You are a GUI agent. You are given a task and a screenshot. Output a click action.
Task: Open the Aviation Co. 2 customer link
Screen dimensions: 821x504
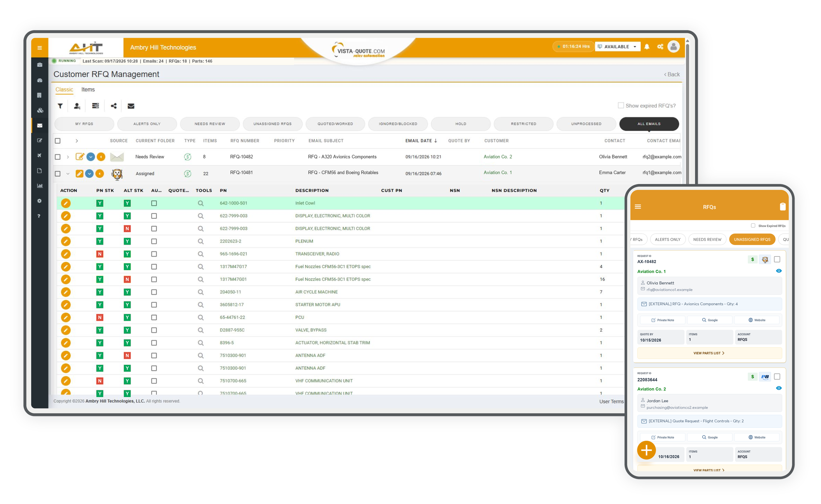[498, 157]
